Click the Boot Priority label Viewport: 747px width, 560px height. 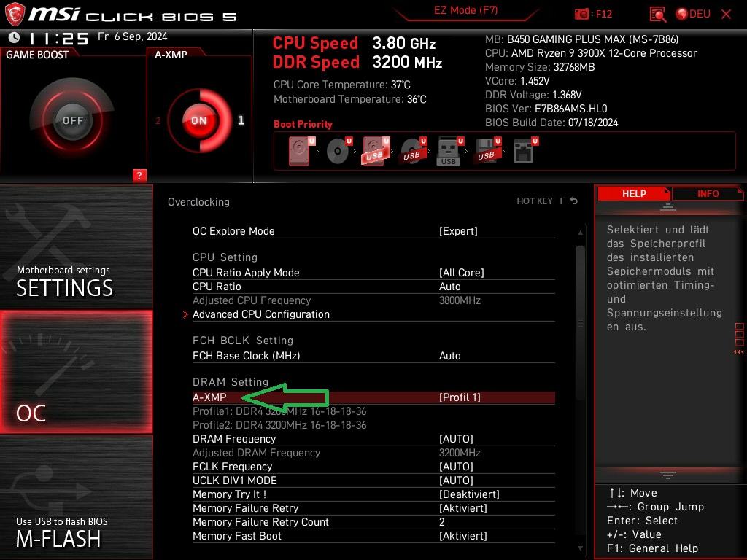click(x=303, y=124)
